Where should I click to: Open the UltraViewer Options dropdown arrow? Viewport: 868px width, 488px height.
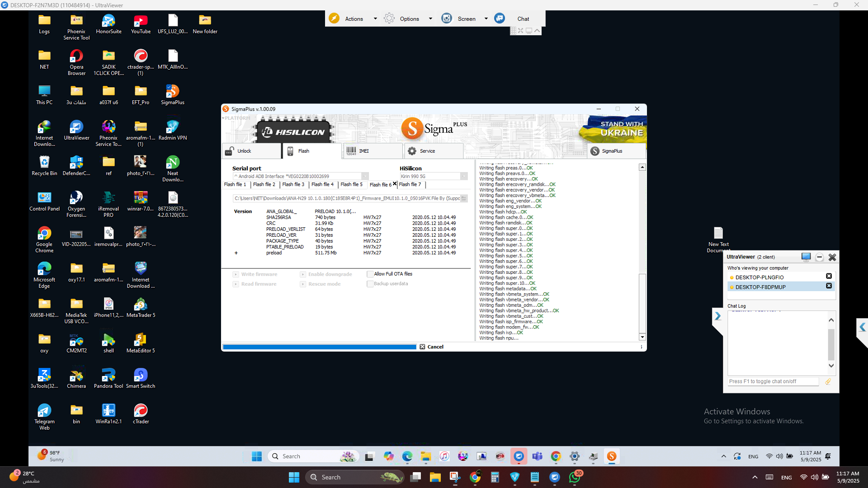coord(430,19)
